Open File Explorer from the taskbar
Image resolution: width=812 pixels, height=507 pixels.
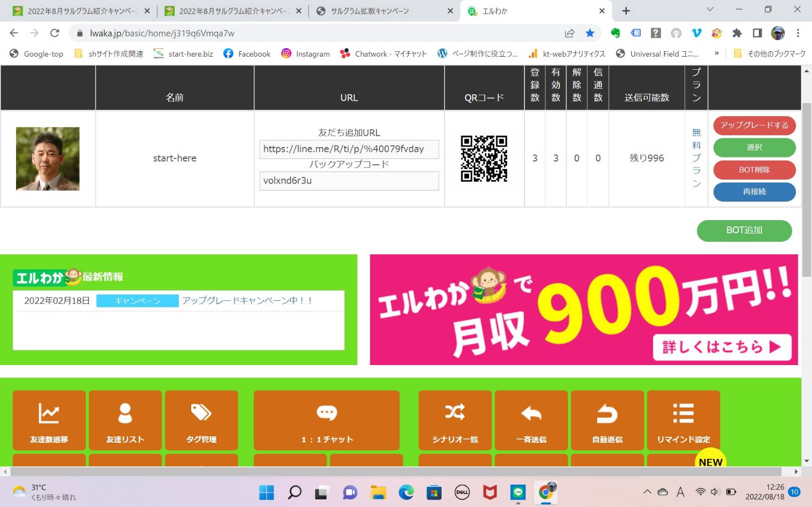pyautogui.click(x=378, y=492)
